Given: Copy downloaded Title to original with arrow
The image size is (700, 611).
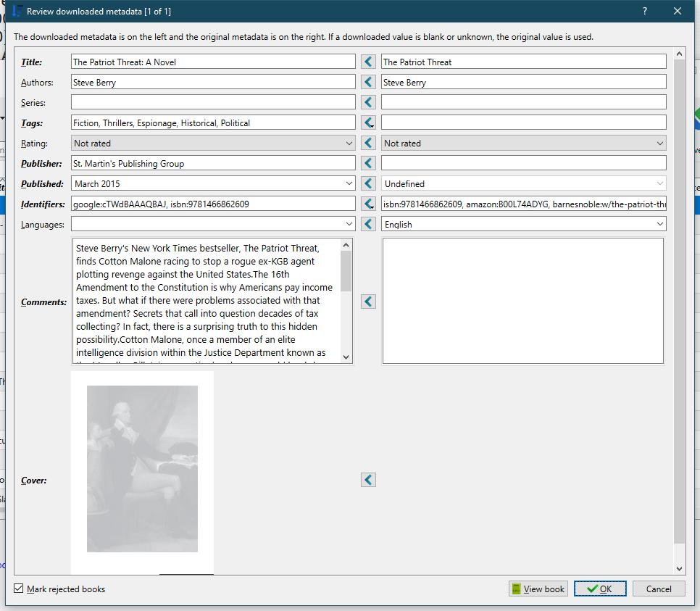Looking at the screenshot, I should coord(368,62).
